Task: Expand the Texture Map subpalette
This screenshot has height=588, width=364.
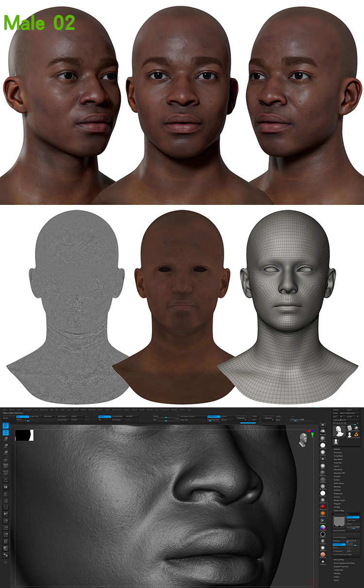Action: coord(339,511)
